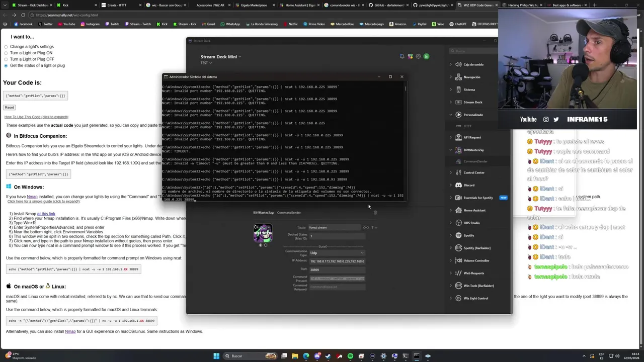The height and width of the screenshot is (362, 644).
Task: Click the OBS Studio plugin icon
Action: coord(458,223)
